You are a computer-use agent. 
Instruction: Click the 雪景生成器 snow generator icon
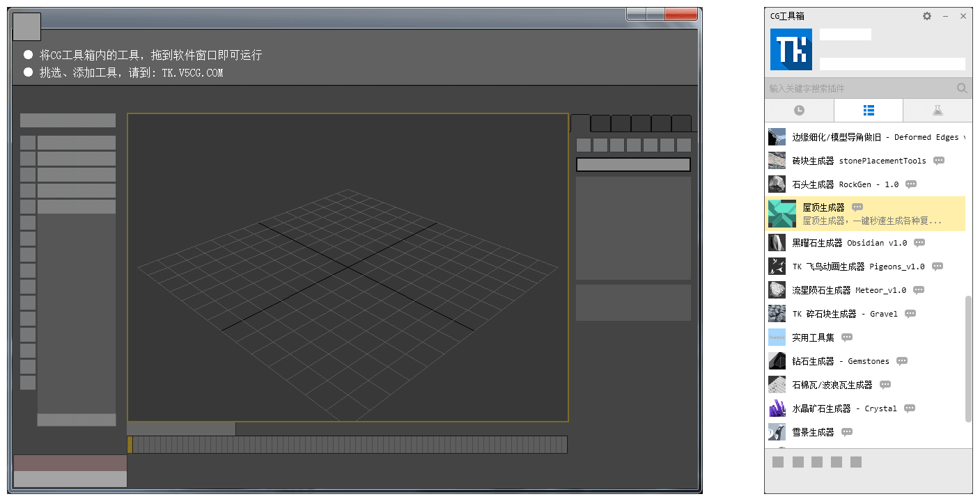pos(776,432)
